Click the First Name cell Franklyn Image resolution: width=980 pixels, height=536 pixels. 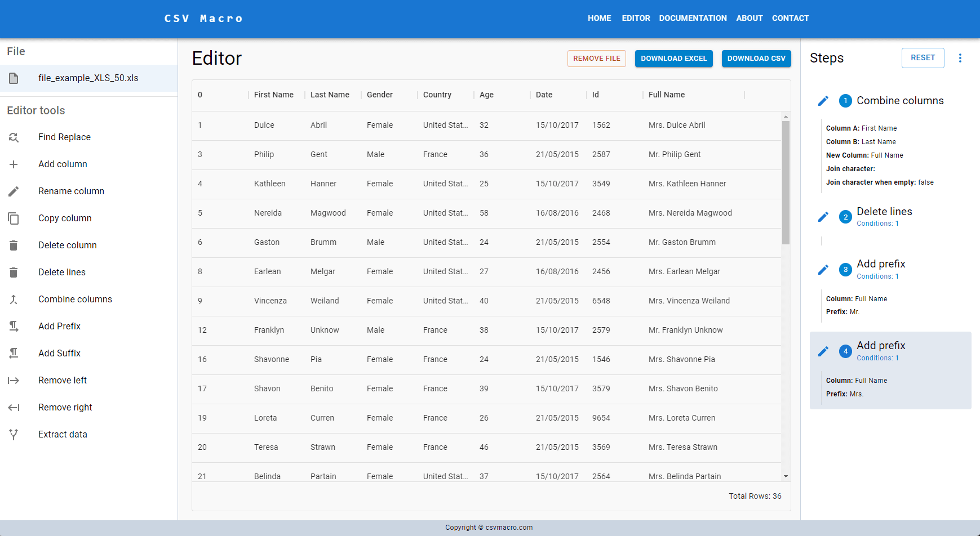[269, 330]
